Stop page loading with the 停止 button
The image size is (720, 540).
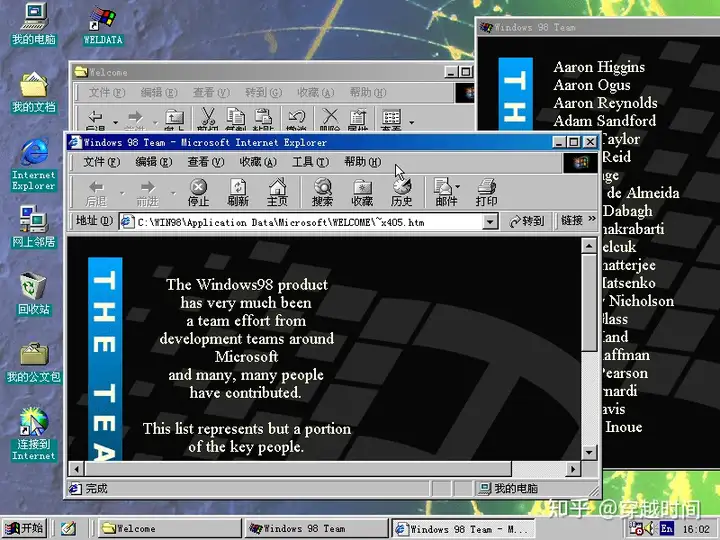click(198, 193)
